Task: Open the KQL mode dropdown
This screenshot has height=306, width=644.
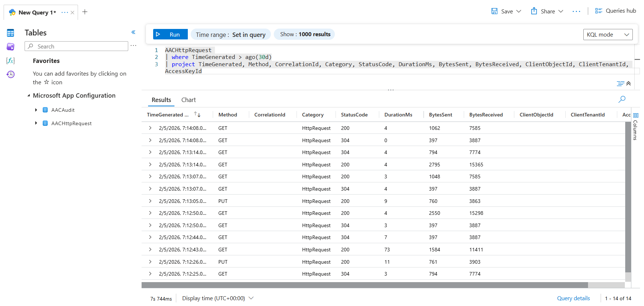Action: pos(608,35)
